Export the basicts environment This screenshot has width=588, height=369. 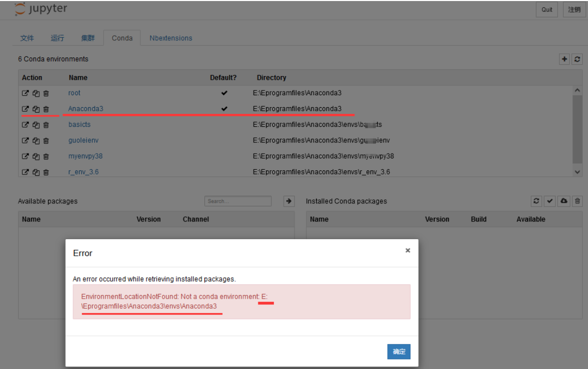pyautogui.click(x=25, y=125)
